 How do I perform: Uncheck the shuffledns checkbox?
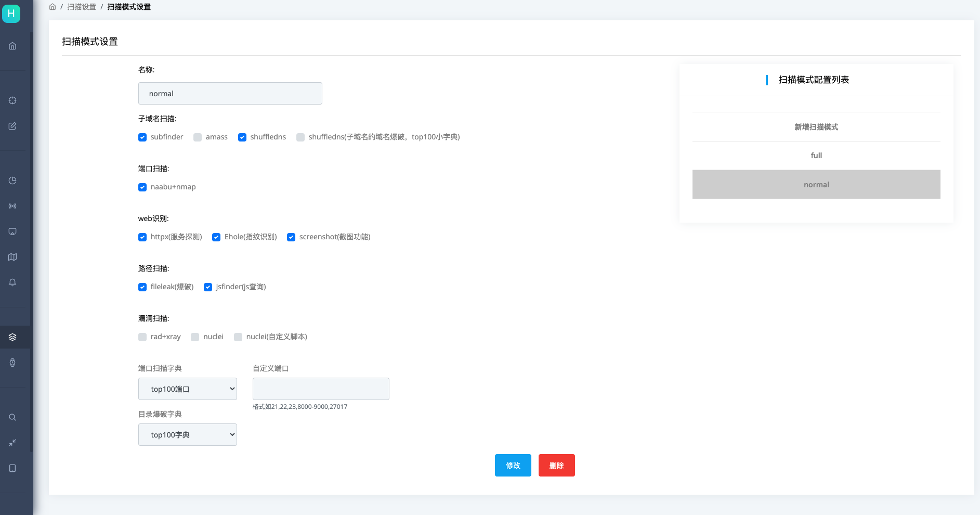click(242, 137)
